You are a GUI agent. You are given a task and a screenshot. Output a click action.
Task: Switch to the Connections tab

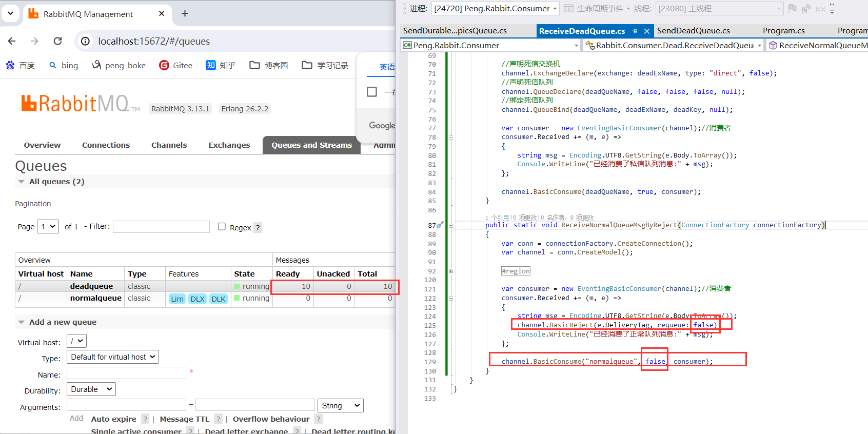pyautogui.click(x=106, y=145)
